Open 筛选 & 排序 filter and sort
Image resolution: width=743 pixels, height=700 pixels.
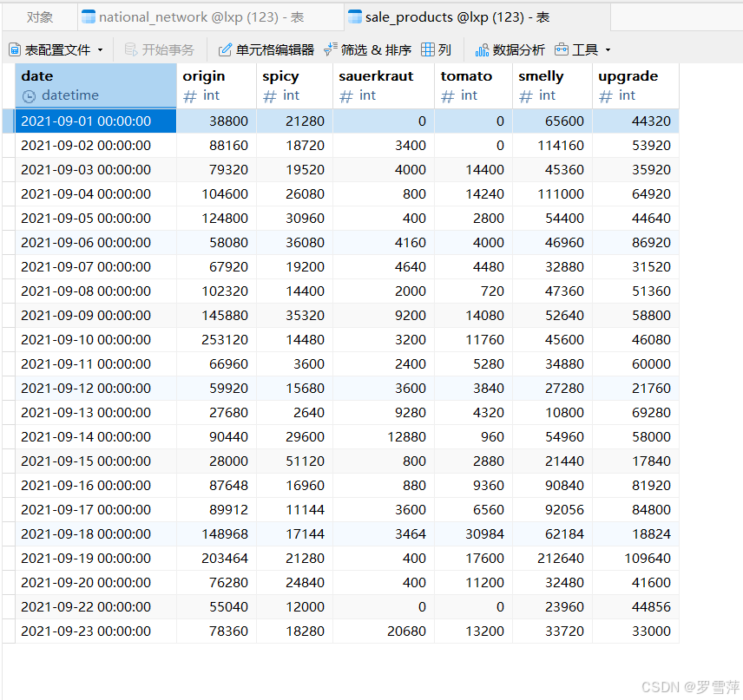tap(367, 49)
